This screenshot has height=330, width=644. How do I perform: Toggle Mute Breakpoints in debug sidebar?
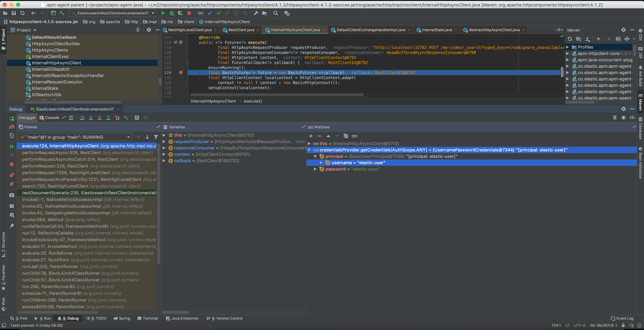pos(12,184)
